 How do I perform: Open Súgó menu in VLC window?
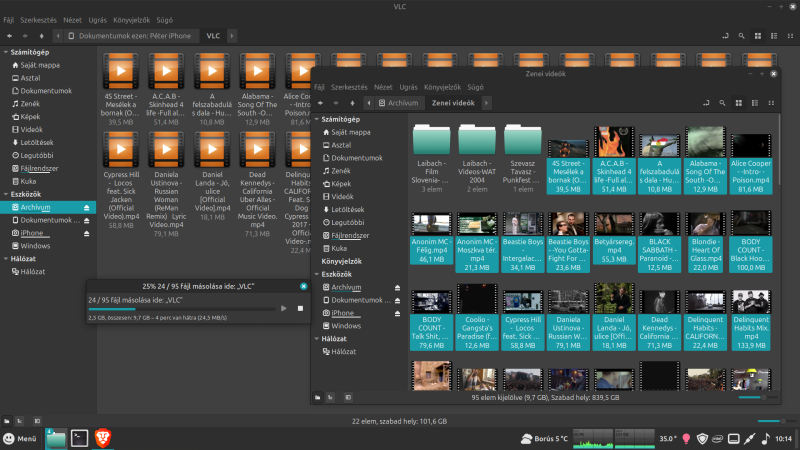[x=164, y=20]
